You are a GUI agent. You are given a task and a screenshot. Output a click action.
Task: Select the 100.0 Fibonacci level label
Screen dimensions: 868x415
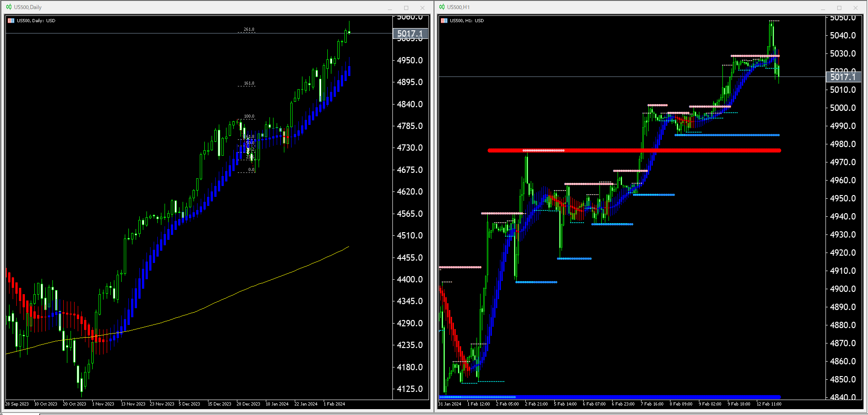coord(249,116)
